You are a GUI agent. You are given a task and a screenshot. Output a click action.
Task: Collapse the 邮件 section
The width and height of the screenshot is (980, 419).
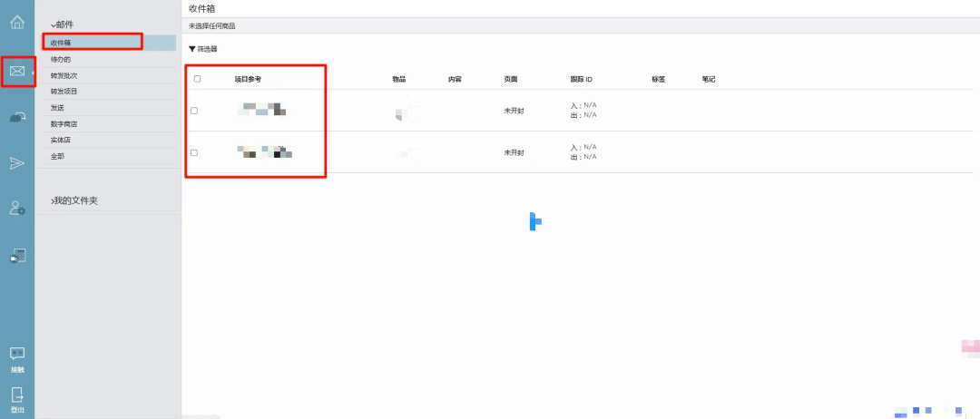(x=63, y=24)
